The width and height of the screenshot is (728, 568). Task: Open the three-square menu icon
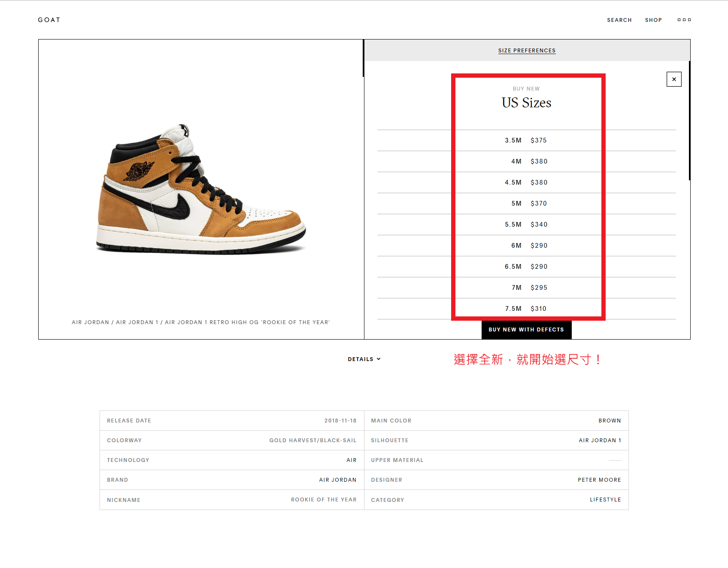pos(684,20)
